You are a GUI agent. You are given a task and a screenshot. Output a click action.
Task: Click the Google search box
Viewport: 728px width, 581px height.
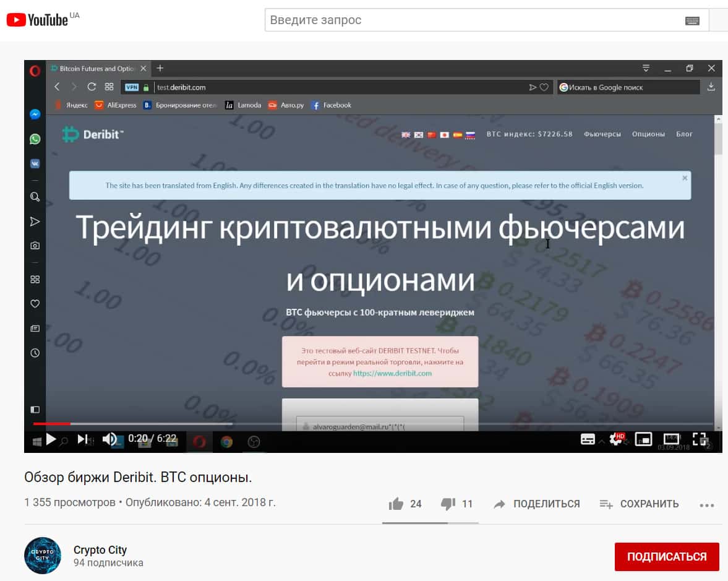(x=628, y=87)
